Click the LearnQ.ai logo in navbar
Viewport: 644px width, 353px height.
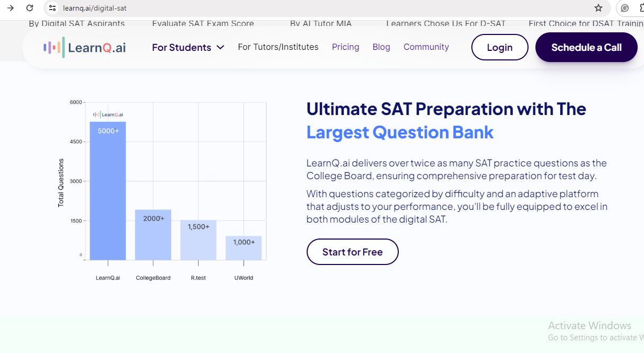tap(85, 47)
